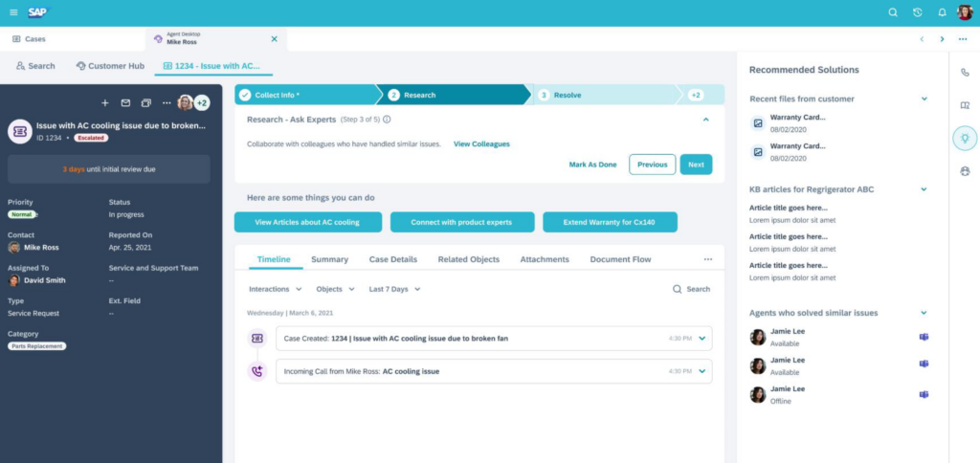Click the email envelope icon in case panel
980x463 pixels.
click(x=124, y=103)
